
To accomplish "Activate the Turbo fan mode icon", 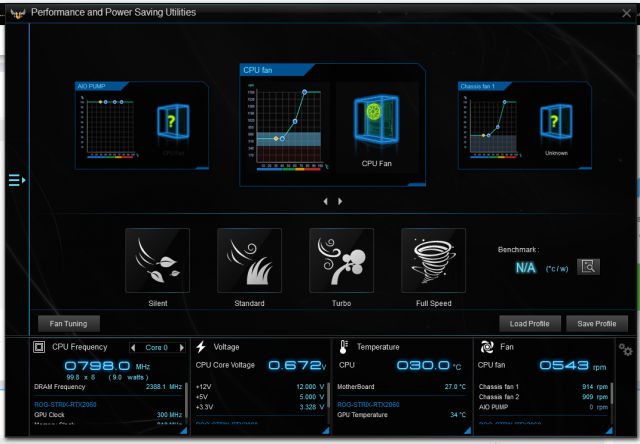I will click(341, 260).
